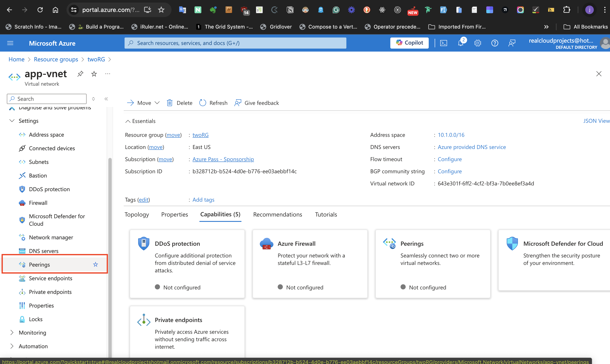
Task: Bookmark this page with the browser star
Action: [x=161, y=10]
